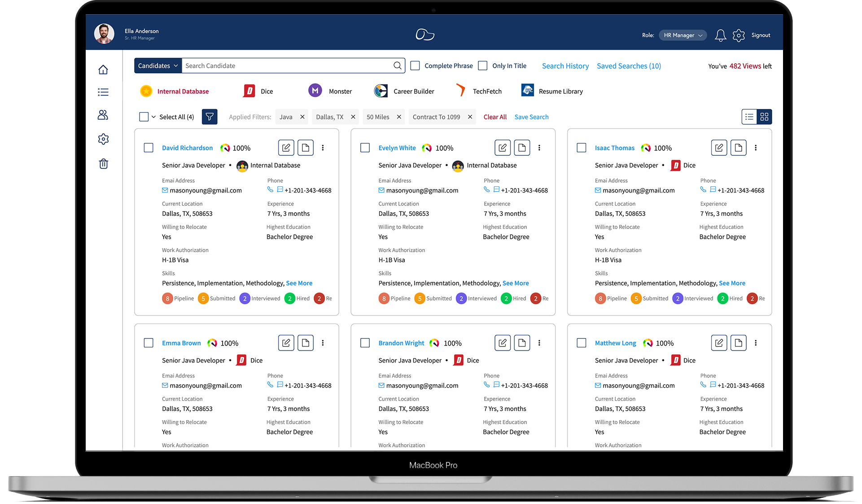This screenshot has height=504, width=862.
Task: Switch to list view layout
Action: point(748,117)
